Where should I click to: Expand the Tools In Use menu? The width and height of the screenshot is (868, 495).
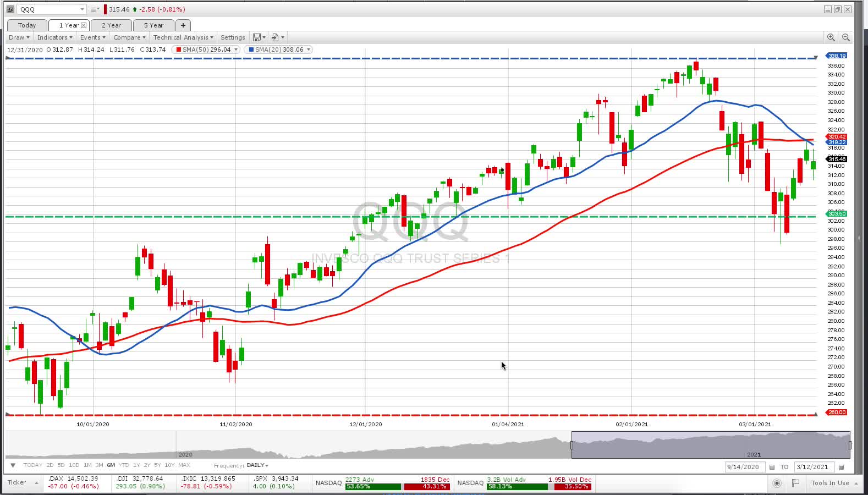point(833,483)
